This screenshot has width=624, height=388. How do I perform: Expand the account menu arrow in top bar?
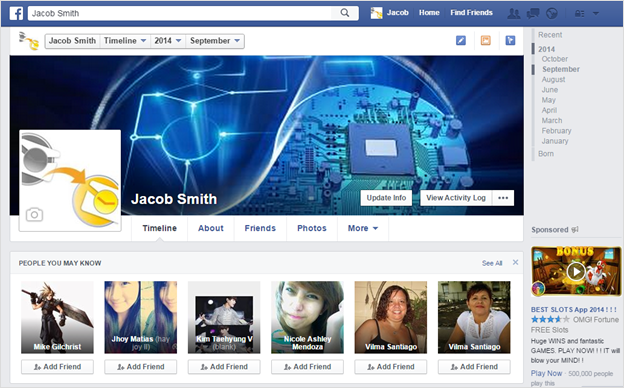tap(596, 14)
